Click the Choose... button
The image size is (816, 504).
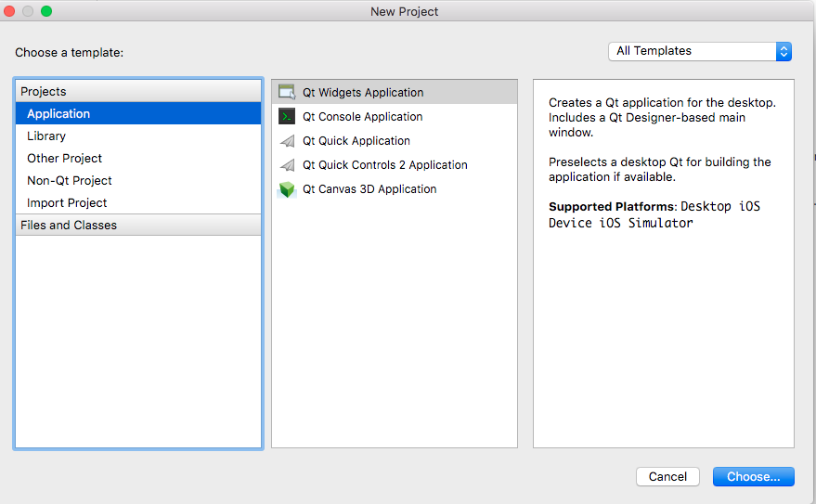point(753,476)
